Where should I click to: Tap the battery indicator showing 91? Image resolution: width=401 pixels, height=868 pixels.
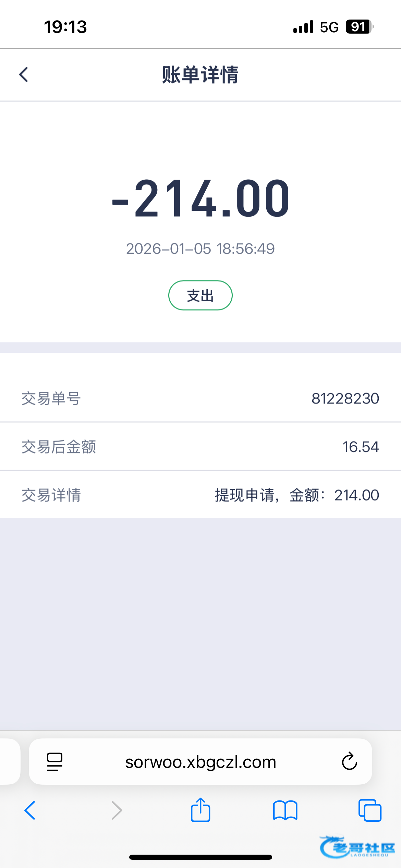coord(359,27)
